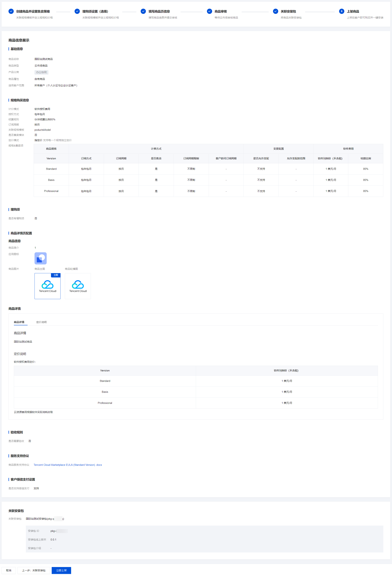Switch to the 定价说明 tab
Viewport: 392px width, 575px height.
(x=41, y=322)
